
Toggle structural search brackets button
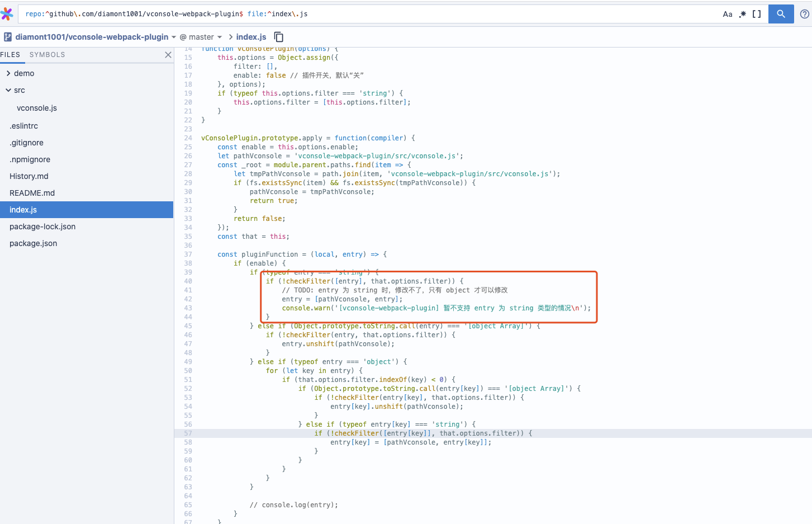tap(757, 14)
